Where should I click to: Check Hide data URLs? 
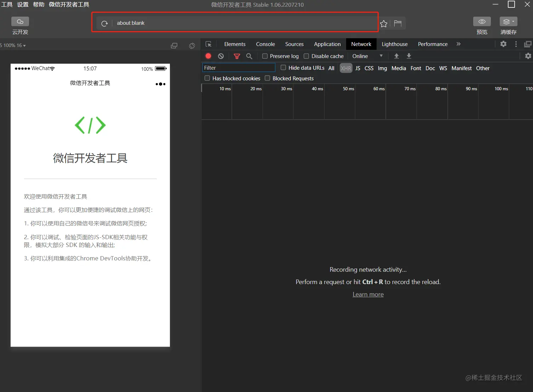pos(283,67)
